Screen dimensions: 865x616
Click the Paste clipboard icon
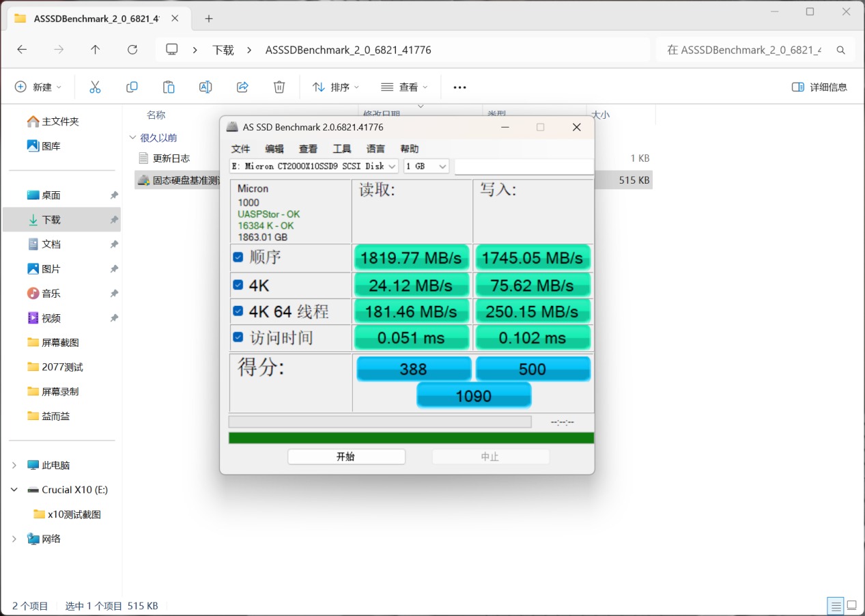pos(169,87)
